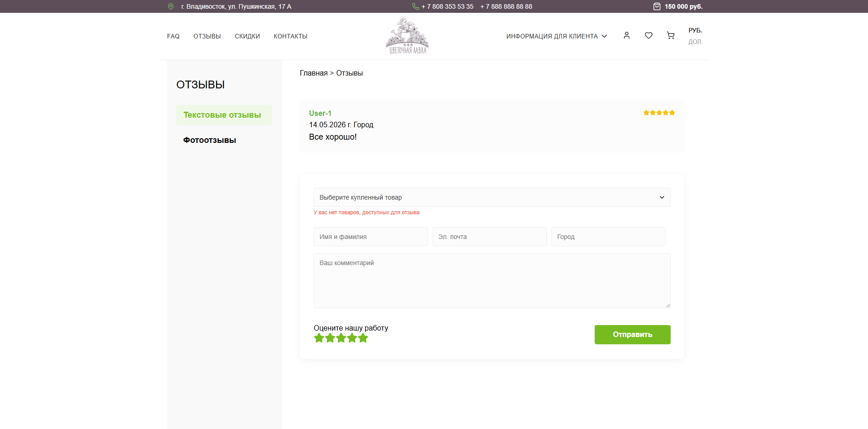
Task: Open the FAQ menu item
Action: 173,36
